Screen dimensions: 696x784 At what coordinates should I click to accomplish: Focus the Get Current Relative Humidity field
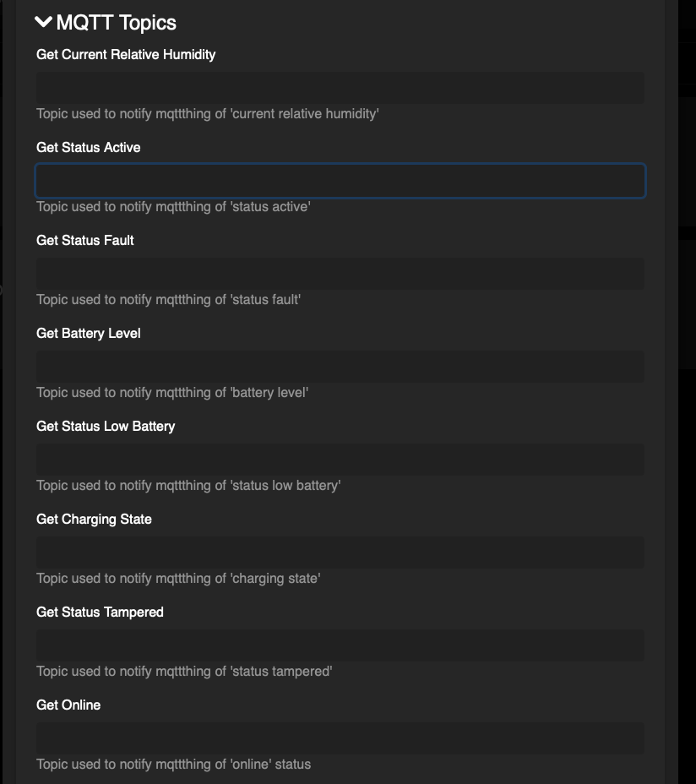pyautogui.click(x=340, y=88)
